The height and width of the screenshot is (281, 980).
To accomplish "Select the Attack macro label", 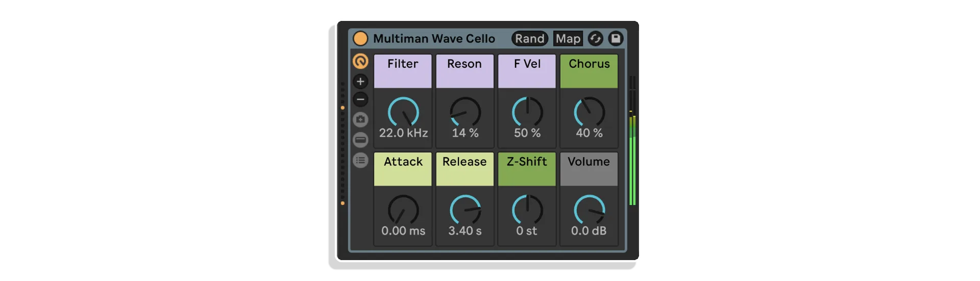I will [x=403, y=169].
